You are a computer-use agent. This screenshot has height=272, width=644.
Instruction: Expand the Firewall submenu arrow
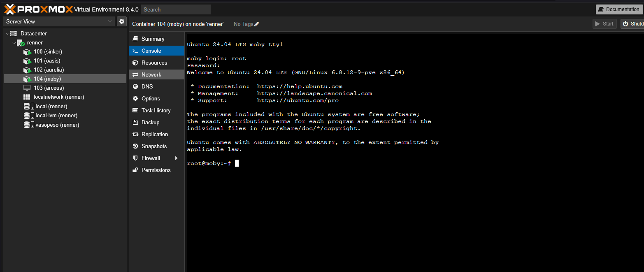tap(177, 158)
